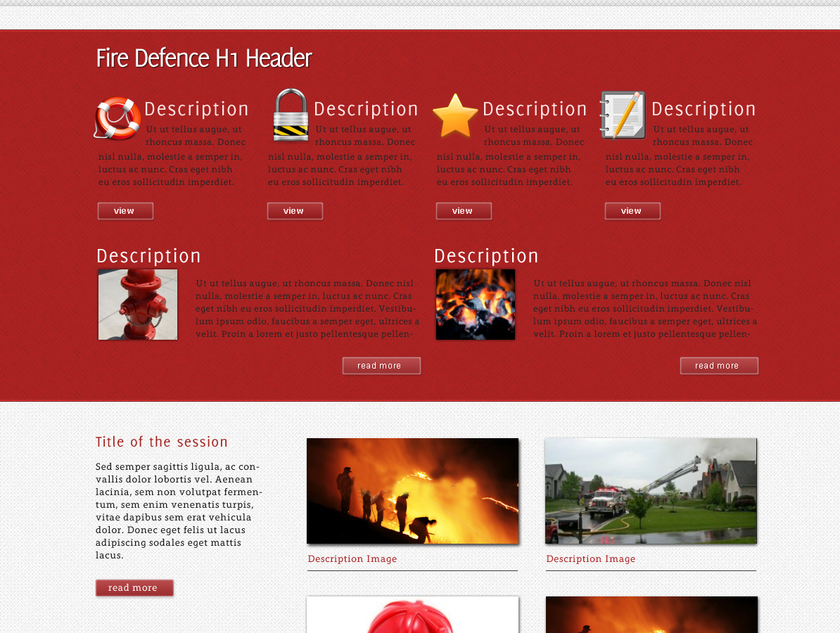
Task: Click Description heading above burning coals
Action: (486, 256)
